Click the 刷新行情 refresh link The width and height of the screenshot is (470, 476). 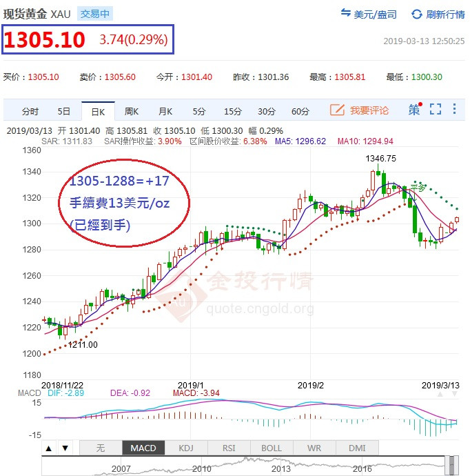tap(445, 14)
